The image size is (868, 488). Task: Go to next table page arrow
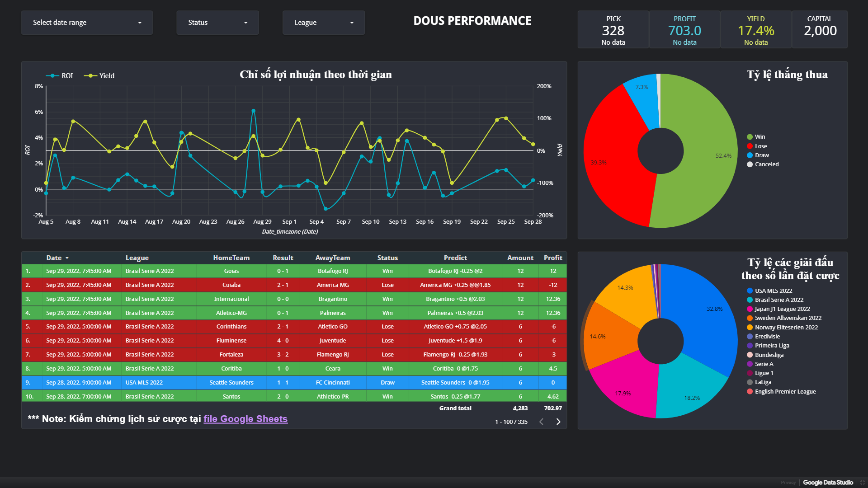click(x=558, y=422)
